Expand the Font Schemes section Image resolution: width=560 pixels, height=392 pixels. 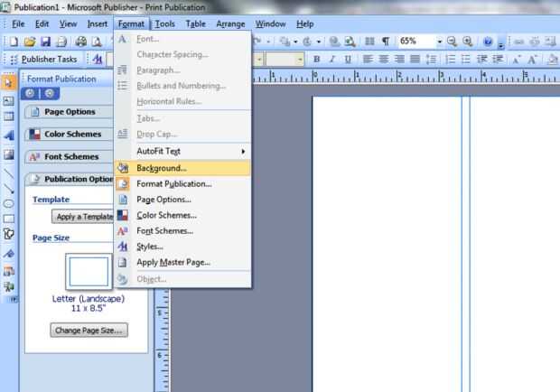tap(69, 157)
